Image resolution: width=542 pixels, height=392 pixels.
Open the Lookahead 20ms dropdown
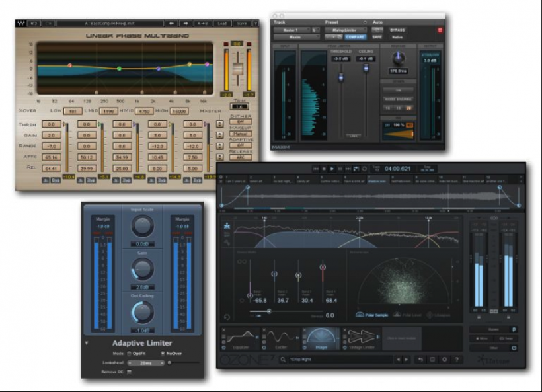(x=145, y=363)
